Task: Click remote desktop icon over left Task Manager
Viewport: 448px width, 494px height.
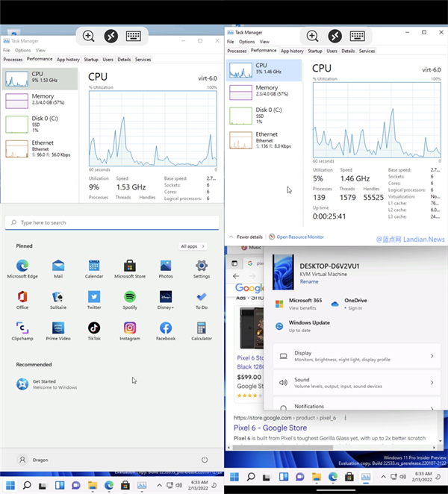Action: pos(111,36)
